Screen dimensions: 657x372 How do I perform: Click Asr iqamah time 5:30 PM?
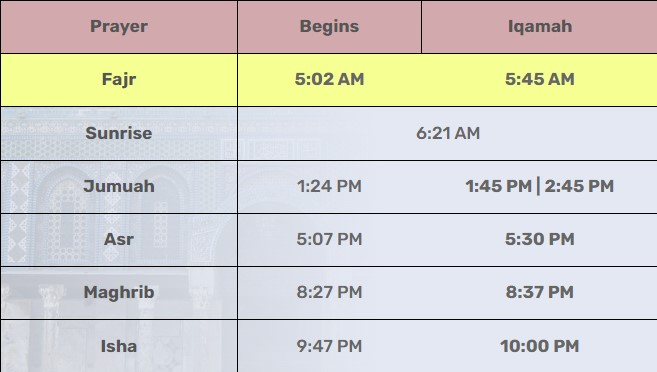click(x=540, y=239)
